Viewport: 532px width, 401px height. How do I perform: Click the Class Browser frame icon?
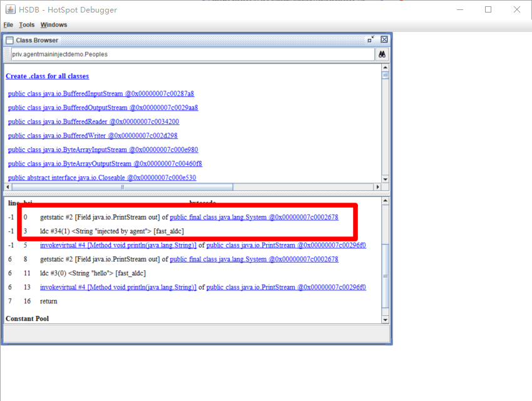point(9,40)
